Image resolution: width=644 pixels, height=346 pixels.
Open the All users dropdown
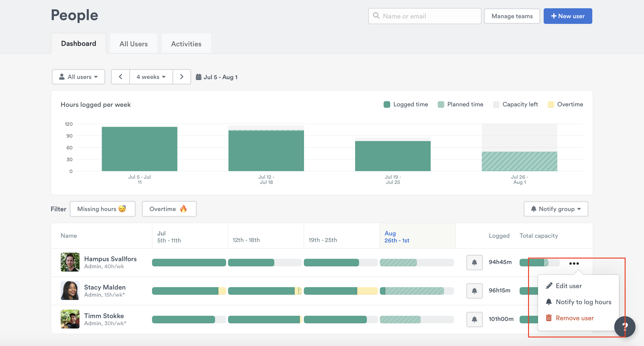point(78,77)
